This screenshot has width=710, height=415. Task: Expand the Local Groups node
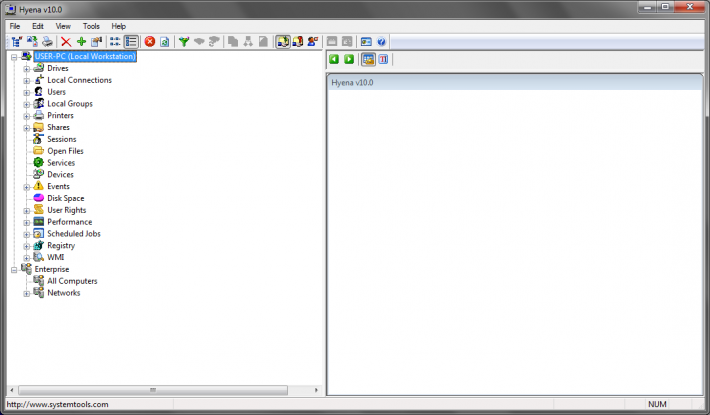[27, 104]
